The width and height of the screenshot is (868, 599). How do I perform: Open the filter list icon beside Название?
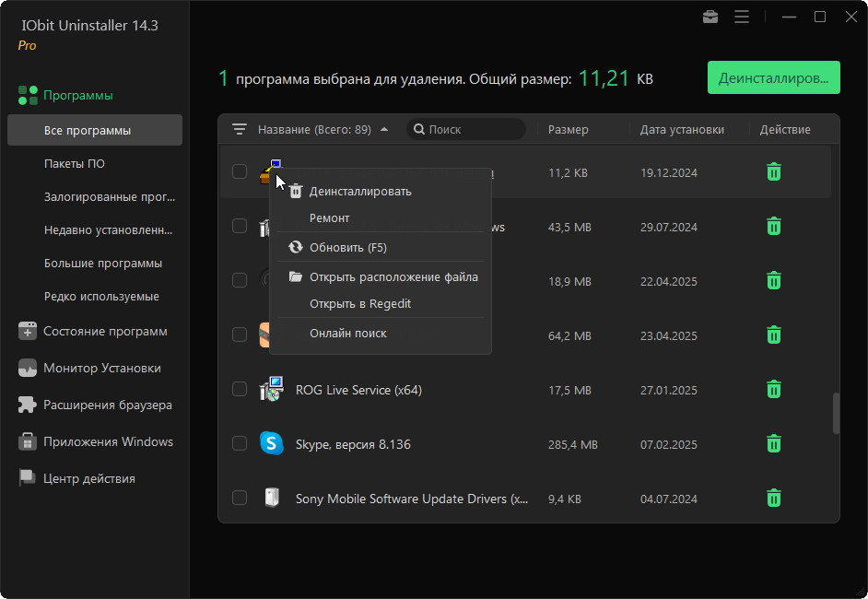point(240,130)
